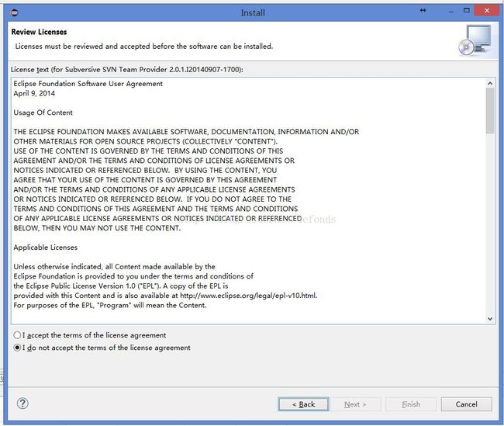
Task: Click the Eclipse icon in title bar
Action: (x=15, y=12)
